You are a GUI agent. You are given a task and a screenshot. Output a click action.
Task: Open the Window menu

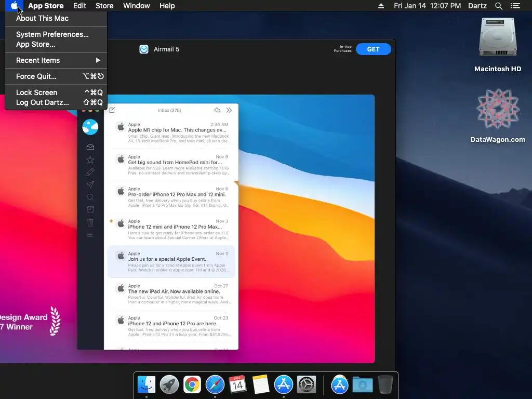(137, 6)
